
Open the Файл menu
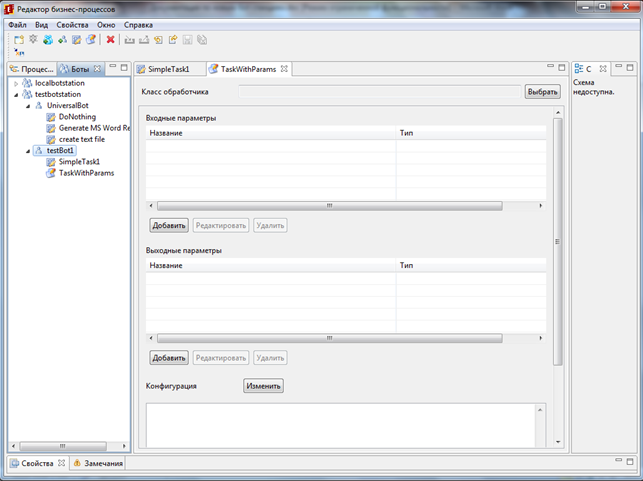pyautogui.click(x=17, y=24)
